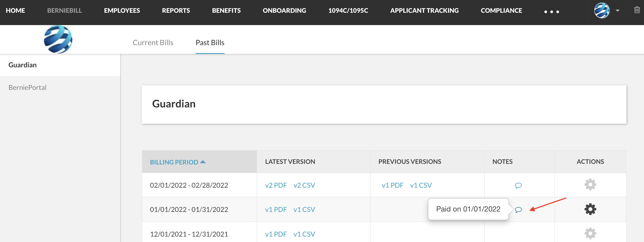Open actions gear for 01/01/2022 - 01/31/2022 bill

coord(590,209)
